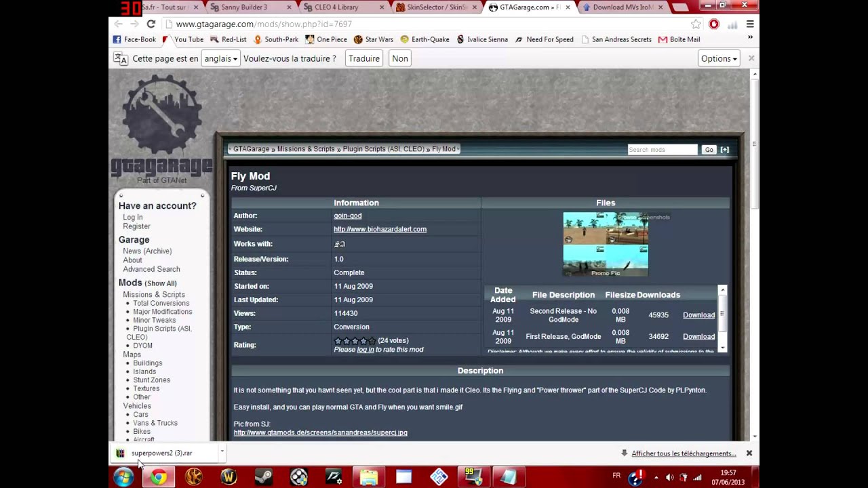Image resolution: width=868 pixels, height=488 pixels.
Task: Click the Fly Mod promo screenshot thumbnail
Action: coord(606,244)
